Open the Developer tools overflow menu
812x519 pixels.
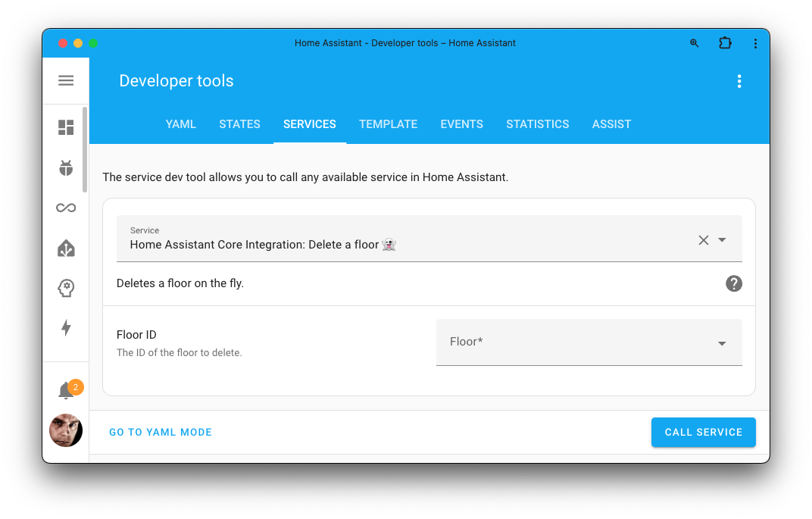pyautogui.click(x=739, y=81)
